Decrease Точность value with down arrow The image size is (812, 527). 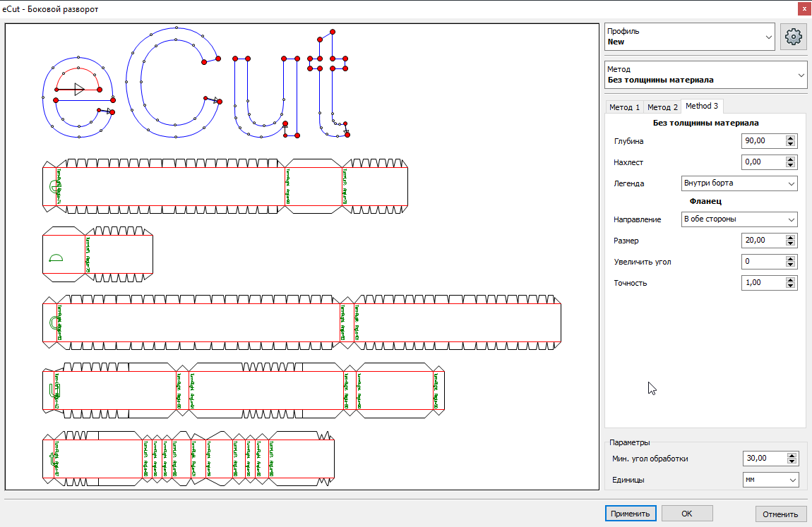pos(792,286)
